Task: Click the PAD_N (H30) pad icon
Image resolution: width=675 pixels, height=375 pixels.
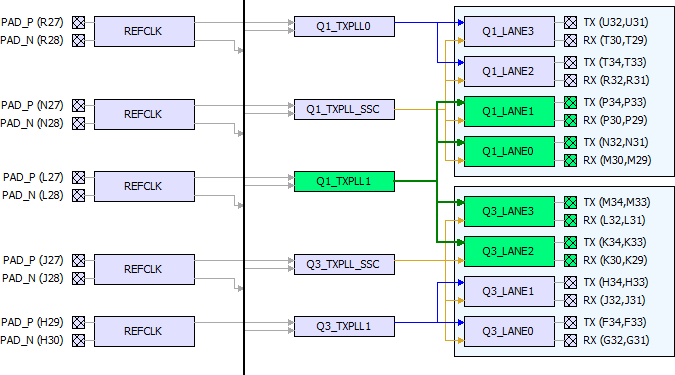Action: coord(78,341)
